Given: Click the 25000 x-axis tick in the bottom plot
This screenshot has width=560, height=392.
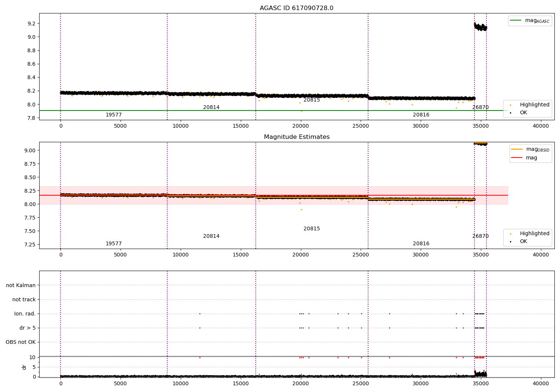Looking at the screenshot, I should coord(361,383).
